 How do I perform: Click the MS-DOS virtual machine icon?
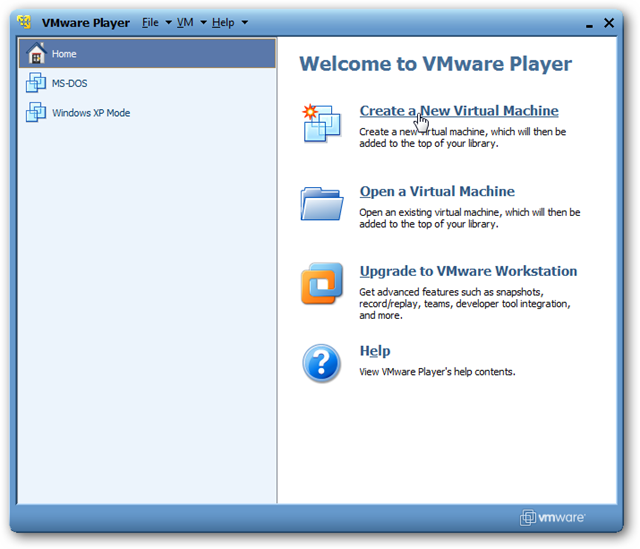(36, 83)
